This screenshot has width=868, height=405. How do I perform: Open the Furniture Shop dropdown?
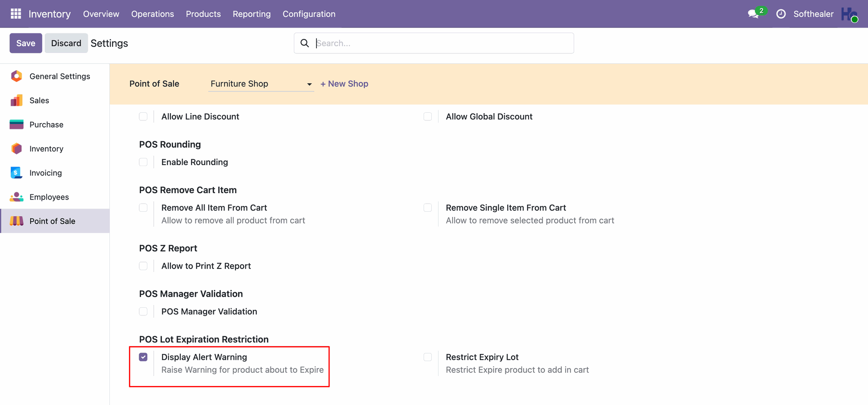261,84
